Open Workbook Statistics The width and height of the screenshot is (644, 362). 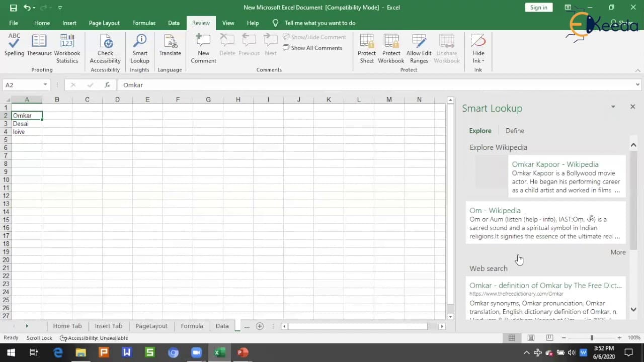67,48
